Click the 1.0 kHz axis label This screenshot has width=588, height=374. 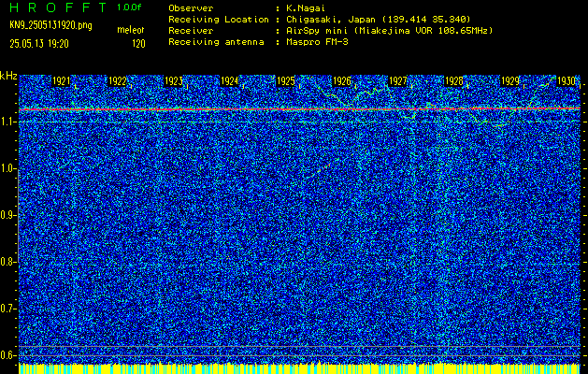(x=7, y=168)
